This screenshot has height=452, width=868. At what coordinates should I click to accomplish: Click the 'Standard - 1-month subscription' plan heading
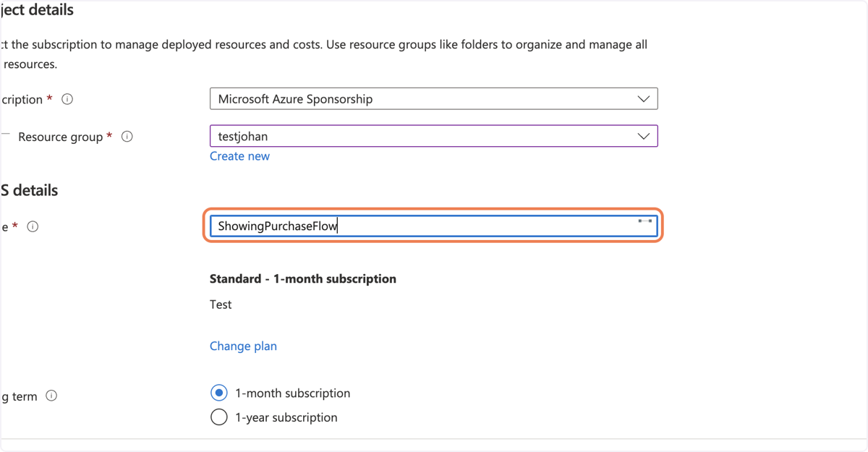click(x=303, y=278)
